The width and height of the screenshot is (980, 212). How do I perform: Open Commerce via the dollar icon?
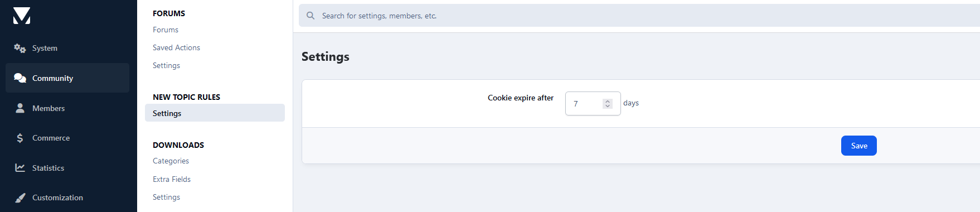click(20, 138)
